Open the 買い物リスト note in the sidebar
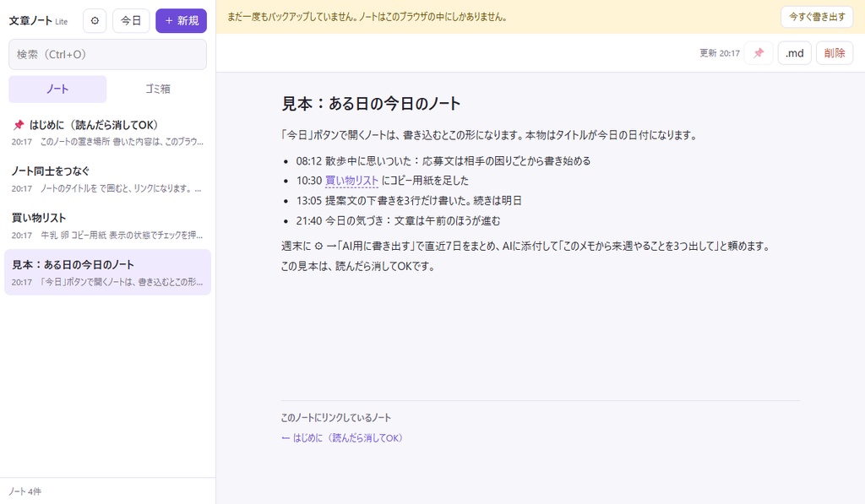Viewport: 865px width, 504px height. 107,226
